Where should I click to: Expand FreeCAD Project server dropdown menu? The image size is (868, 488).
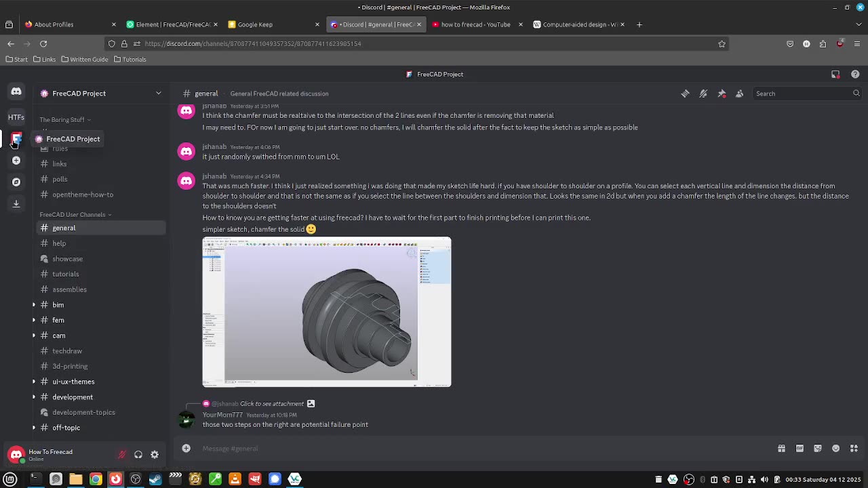point(158,94)
